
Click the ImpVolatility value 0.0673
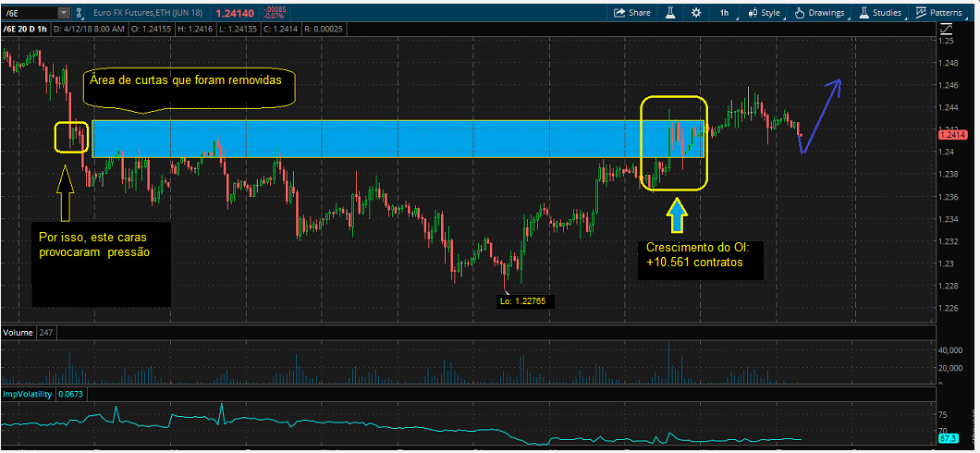click(x=70, y=394)
